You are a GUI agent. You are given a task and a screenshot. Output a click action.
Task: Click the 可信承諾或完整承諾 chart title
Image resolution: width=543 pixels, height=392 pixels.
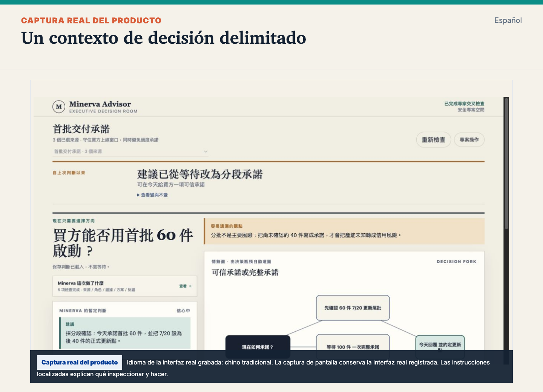point(245,273)
